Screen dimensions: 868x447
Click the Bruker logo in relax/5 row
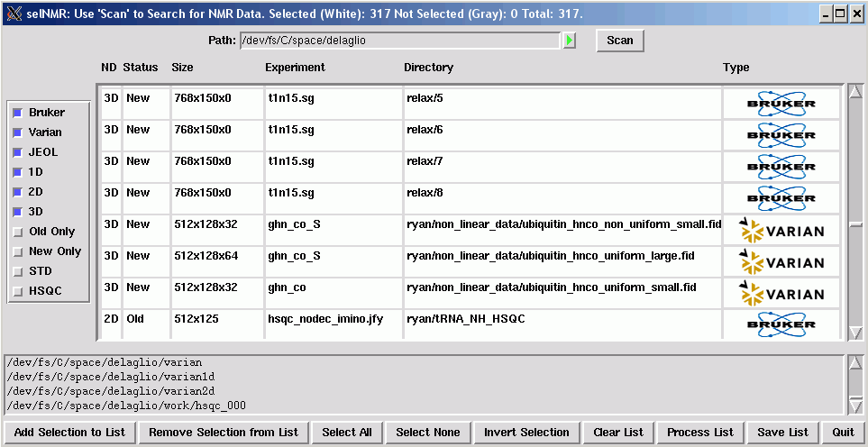[781, 104]
